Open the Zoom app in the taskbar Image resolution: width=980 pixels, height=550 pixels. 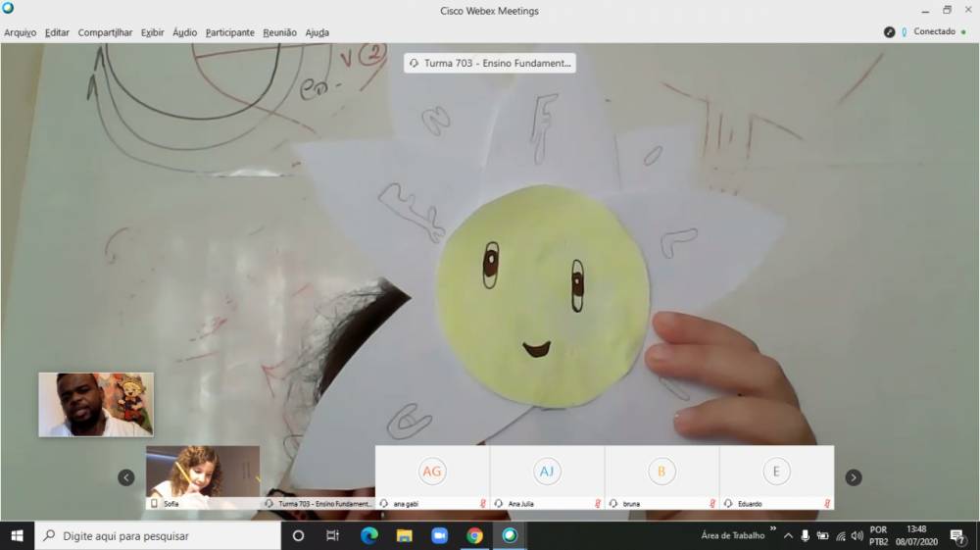tap(439, 535)
